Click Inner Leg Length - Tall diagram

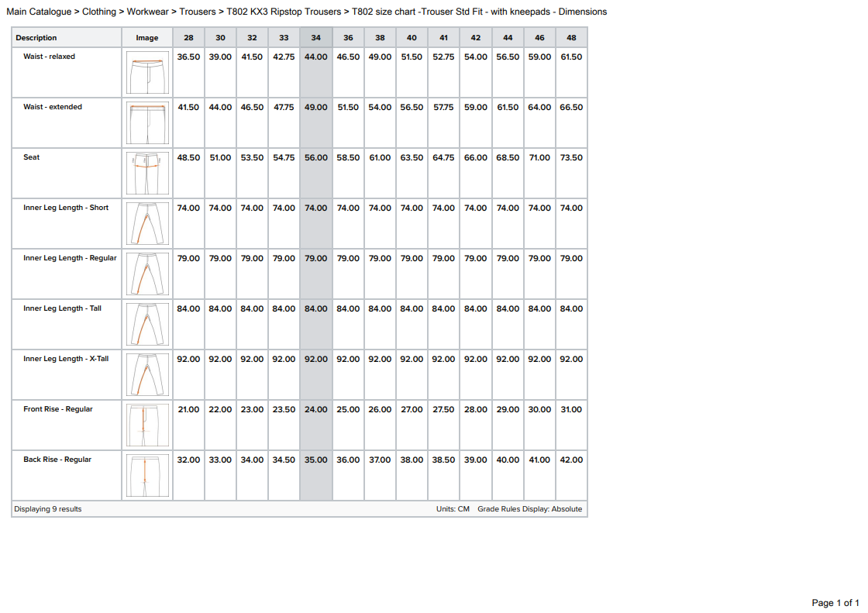(x=147, y=324)
